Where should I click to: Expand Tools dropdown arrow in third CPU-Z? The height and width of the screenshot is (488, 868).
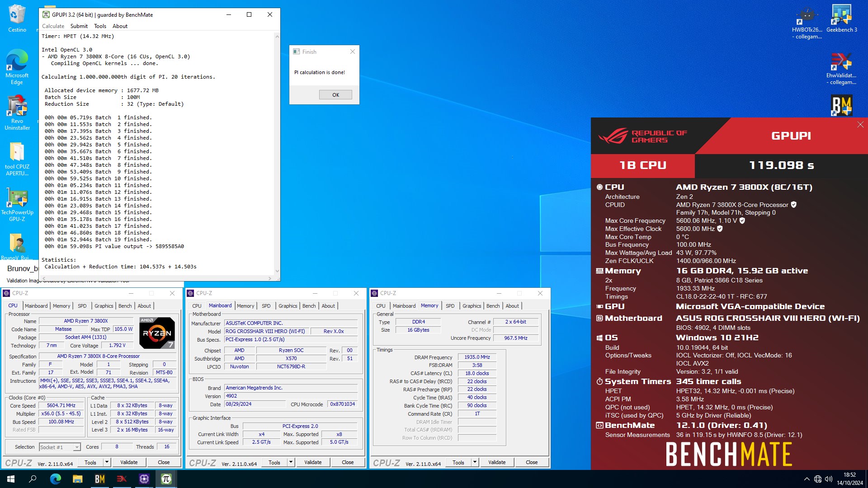click(475, 462)
